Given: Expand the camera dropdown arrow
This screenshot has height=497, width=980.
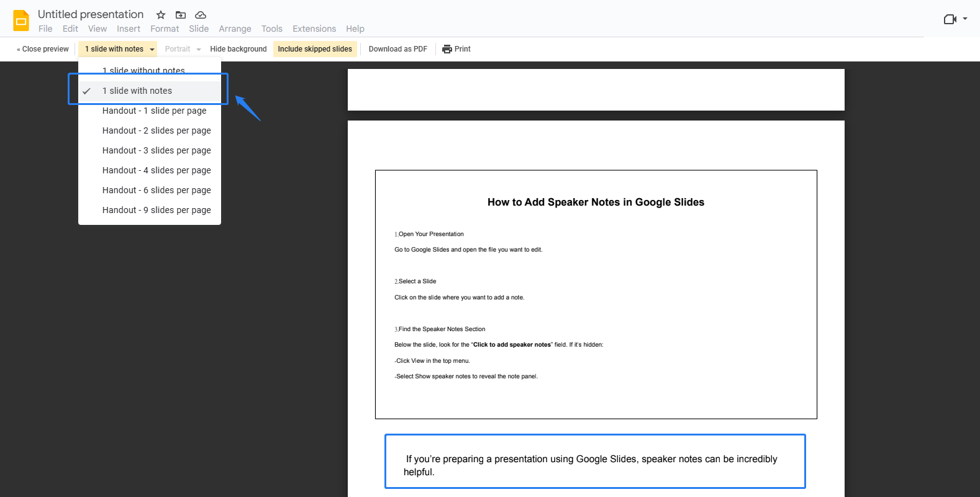Looking at the screenshot, I should (x=965, y=19).
